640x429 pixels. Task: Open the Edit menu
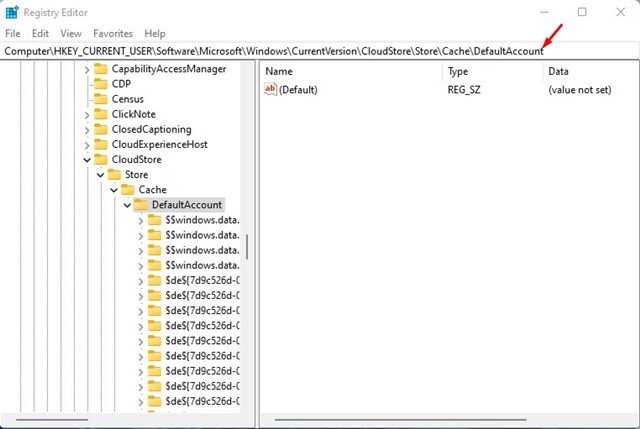coord(40,33)
